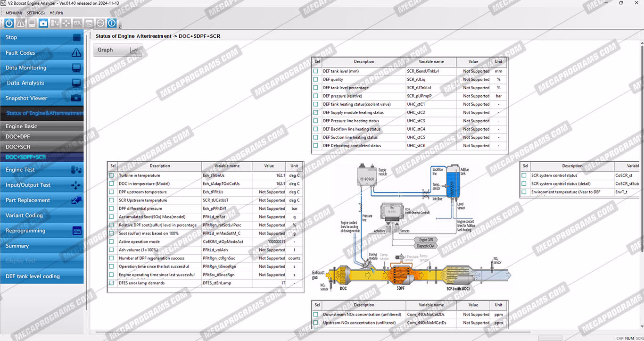The height and width of the screenshot is (341, 644).
Task: Click the icon beside Part Replacement
Action: pyautogui.click(x=76, y=200)
